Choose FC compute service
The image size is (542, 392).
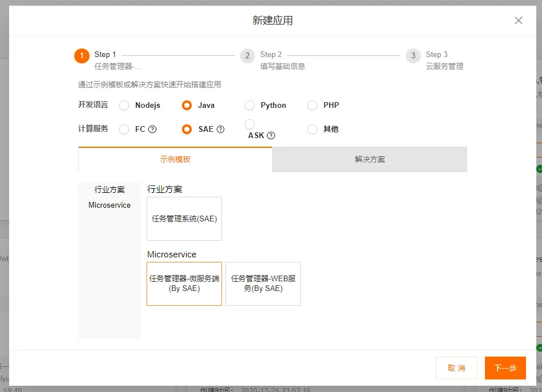(124, 130)
